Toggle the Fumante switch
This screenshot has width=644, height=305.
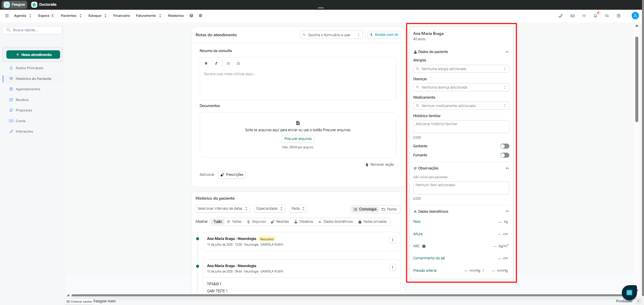pos(505,155)
